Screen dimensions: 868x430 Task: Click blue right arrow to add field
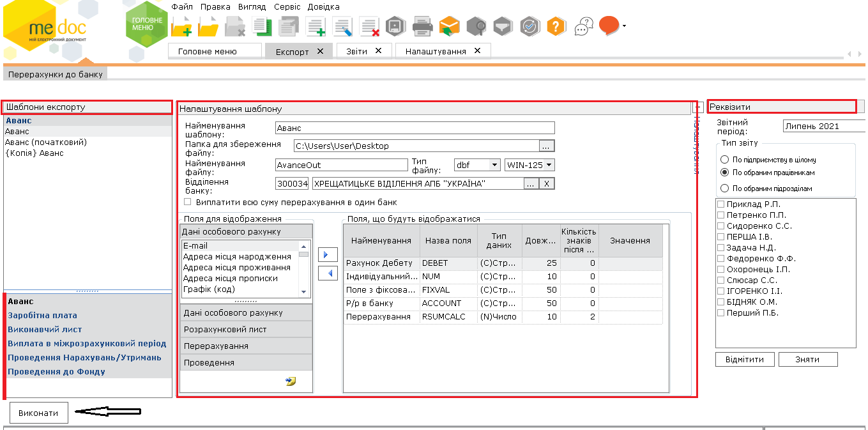click(327, 255)
